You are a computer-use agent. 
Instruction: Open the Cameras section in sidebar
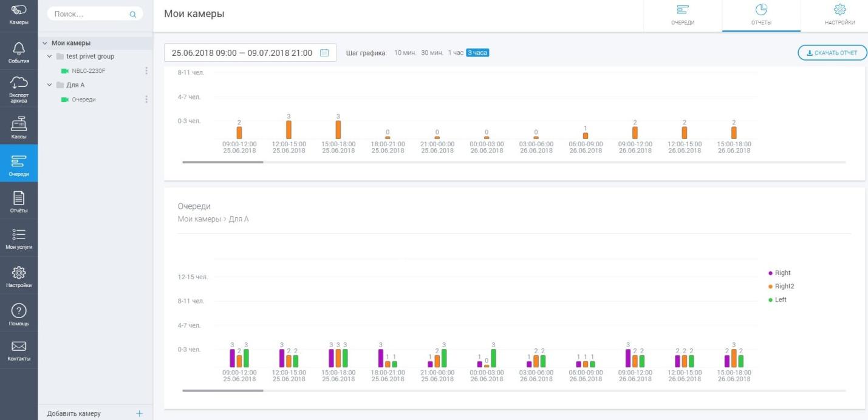pos(19,13)
